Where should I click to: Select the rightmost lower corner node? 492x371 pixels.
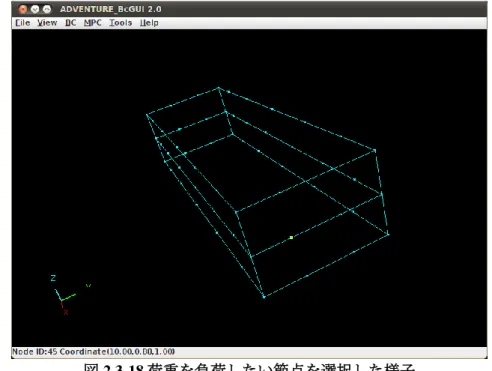(x=388, y=234)
